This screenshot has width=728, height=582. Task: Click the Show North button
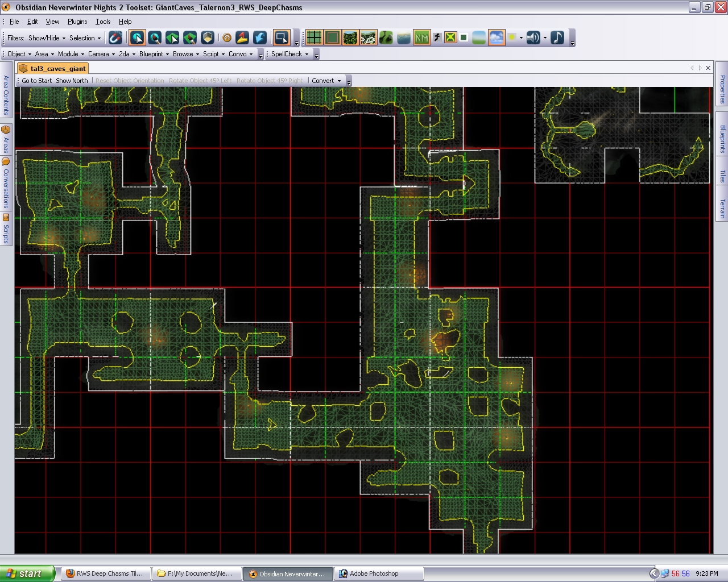(x=72, y=81)
